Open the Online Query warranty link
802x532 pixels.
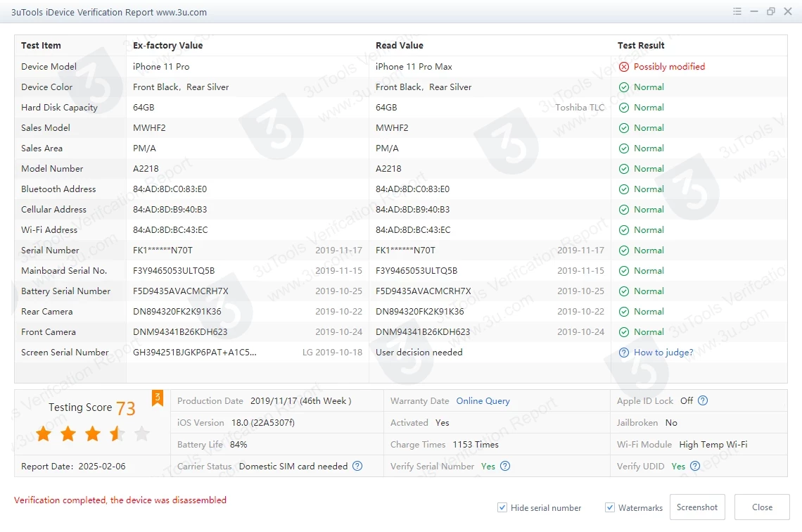[x=483, y=401]
